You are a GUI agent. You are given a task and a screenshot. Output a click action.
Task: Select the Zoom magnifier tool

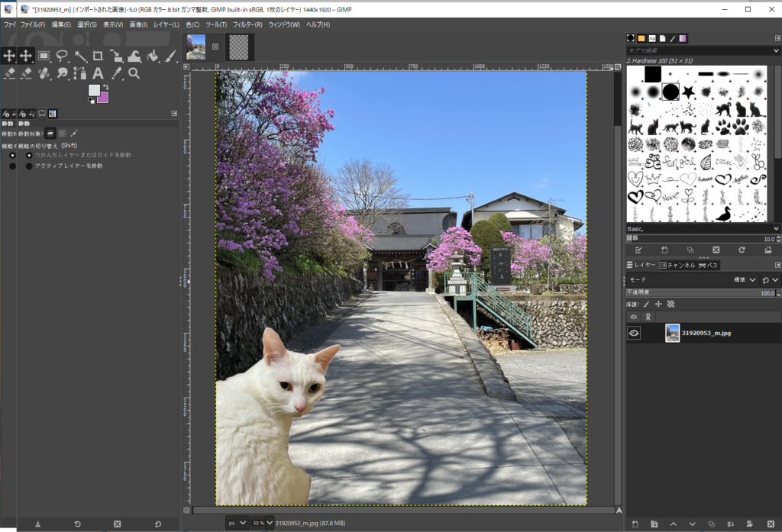(x=134, y=73)
